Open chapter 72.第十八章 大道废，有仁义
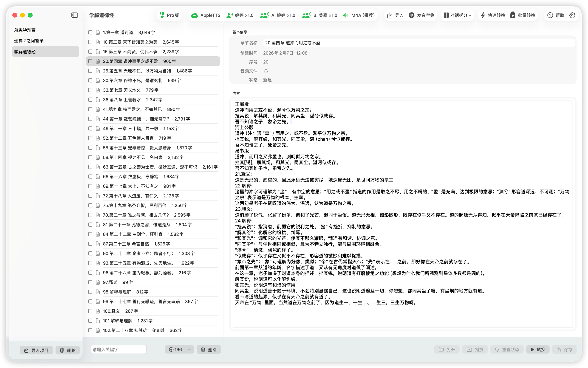 pyautogui.click(x=153, y=196)
